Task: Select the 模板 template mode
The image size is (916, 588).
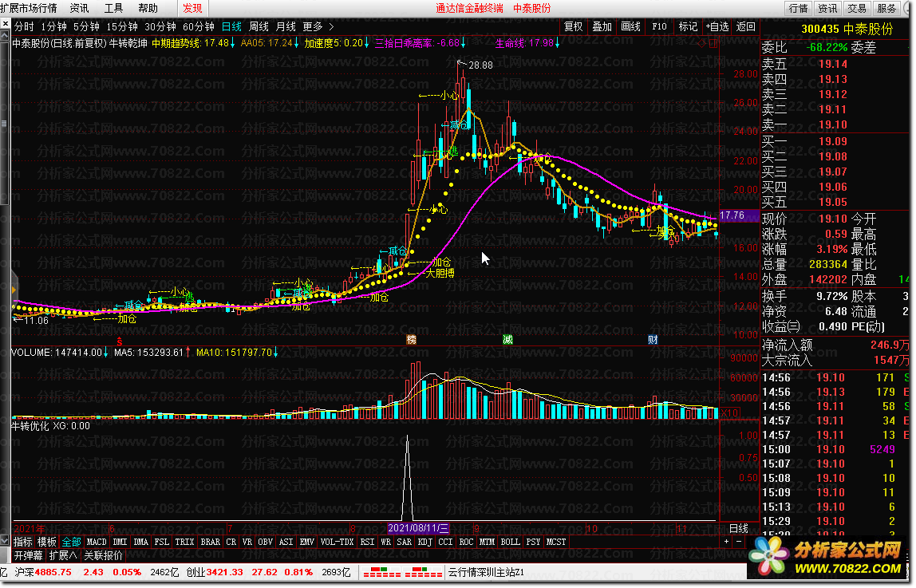Action: pyautogui.click(x=47, y=541)
